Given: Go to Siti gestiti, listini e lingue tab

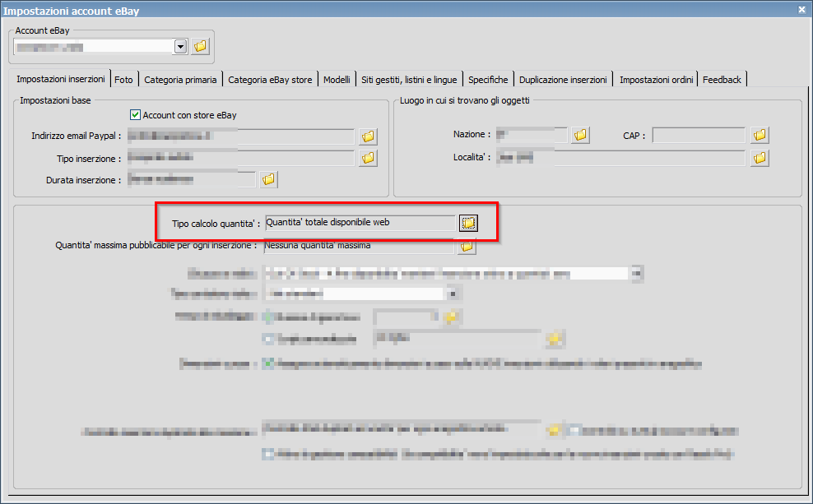Looking at the screenshot, I should [x=409, y=80].
